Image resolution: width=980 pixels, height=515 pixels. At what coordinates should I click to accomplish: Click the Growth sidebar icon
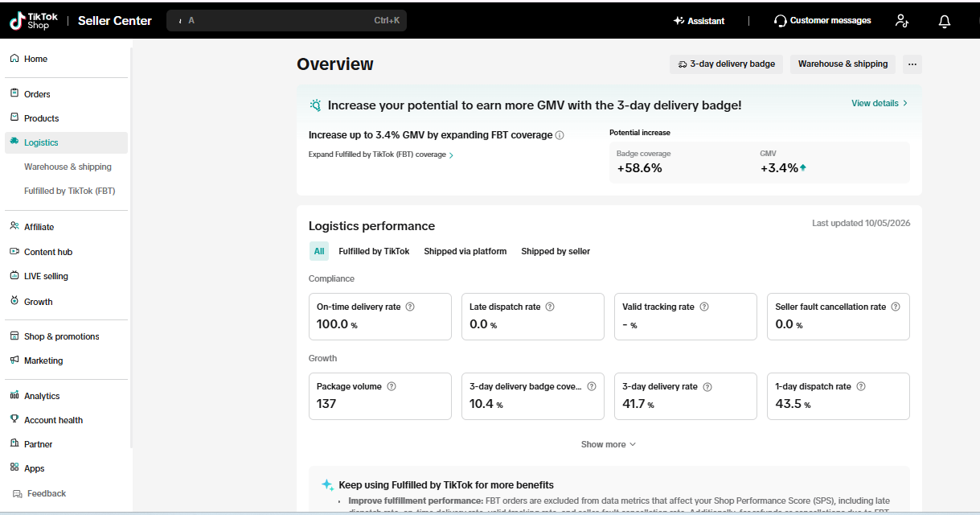pyautogui.click(x=14, y=302)
